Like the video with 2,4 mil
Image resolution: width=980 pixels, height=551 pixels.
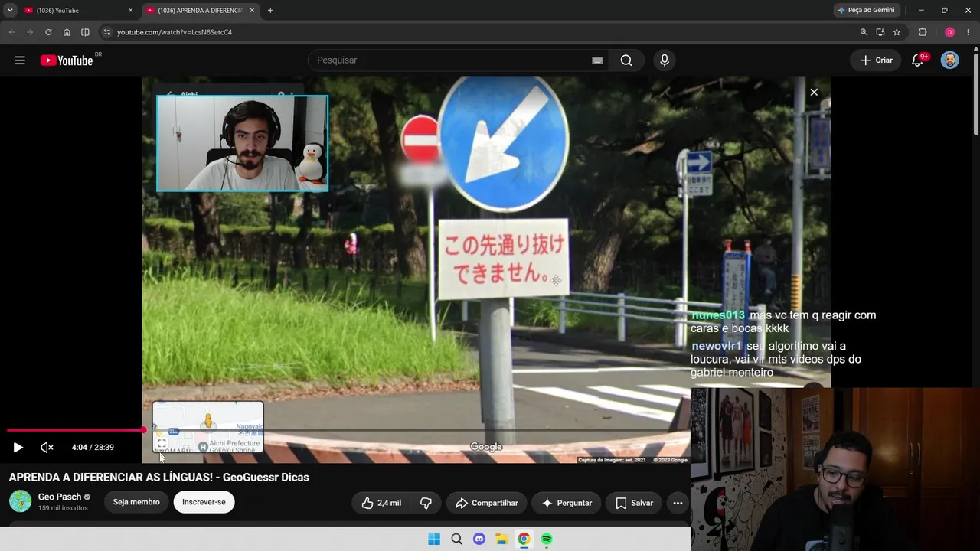[381, 503]
